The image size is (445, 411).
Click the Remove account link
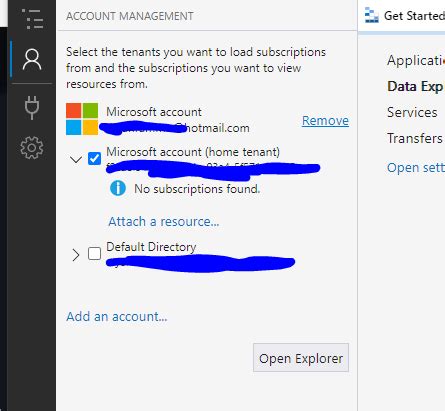tap(325, 120)
